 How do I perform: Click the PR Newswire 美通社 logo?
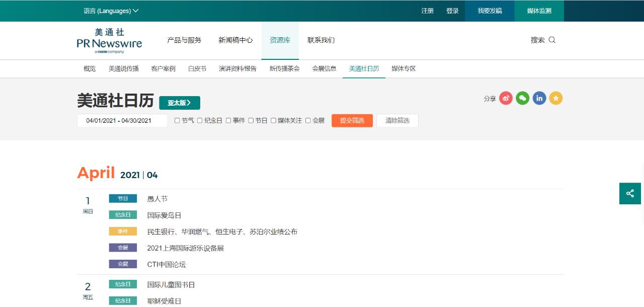110,40
